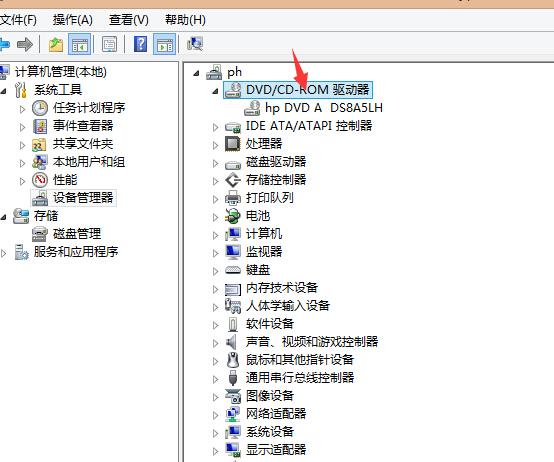This screenshot has height=462, width=554.
Task: Click the 事件查看器 icon
Action: [40, 126]
